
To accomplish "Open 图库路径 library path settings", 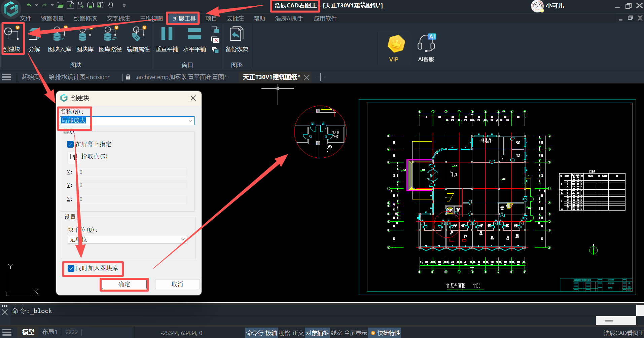I will click(x=110, y=38).
